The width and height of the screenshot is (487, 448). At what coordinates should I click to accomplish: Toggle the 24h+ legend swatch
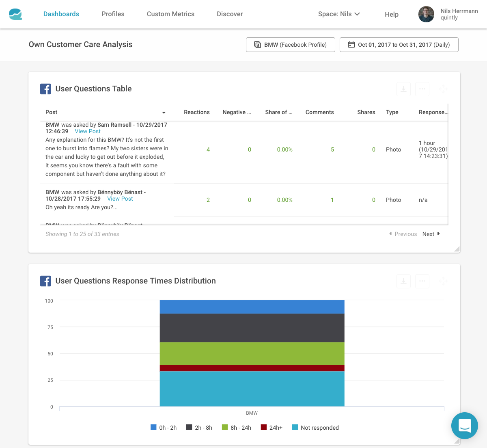tap(264, 427)
